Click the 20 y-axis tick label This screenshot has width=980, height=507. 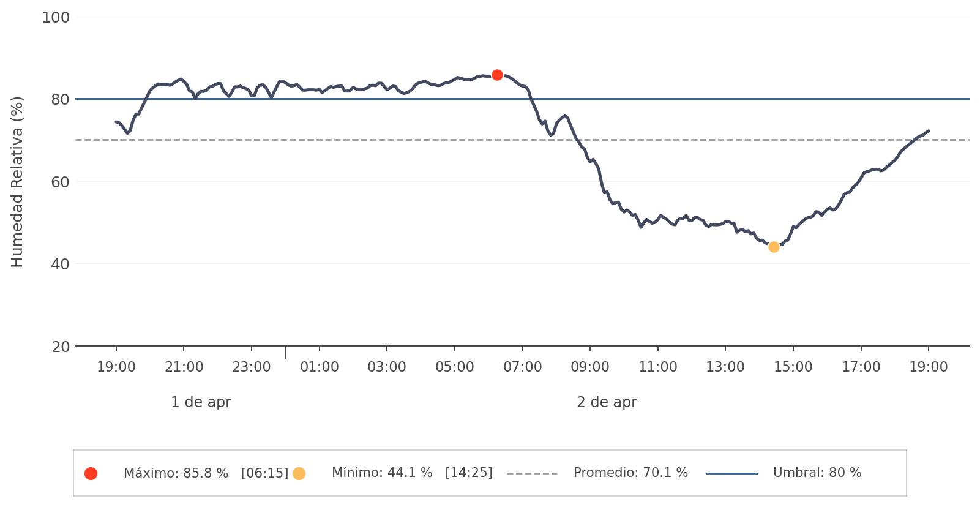click(60, 347)
